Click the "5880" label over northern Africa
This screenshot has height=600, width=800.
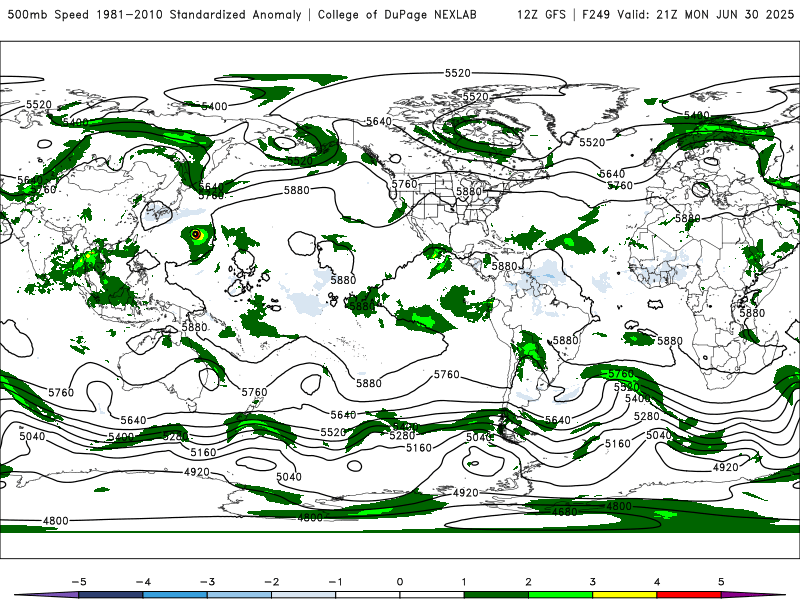pos(688,218)
